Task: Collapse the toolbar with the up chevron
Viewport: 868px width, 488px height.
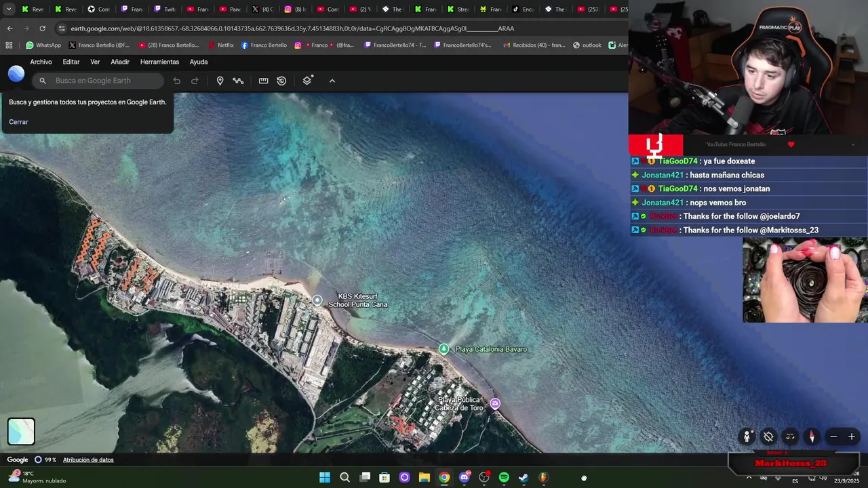Action: 332,81
